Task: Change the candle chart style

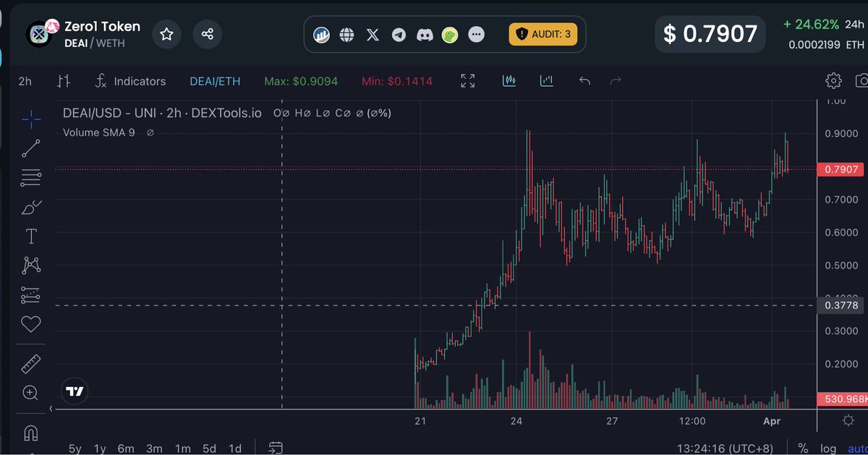Action: tap(64, 81)
